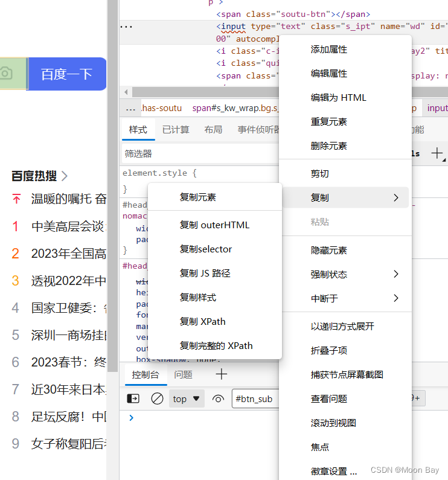Switch to the 控制台 drawer tab
This screenshot has width=448, height=480.
[146, 375]
